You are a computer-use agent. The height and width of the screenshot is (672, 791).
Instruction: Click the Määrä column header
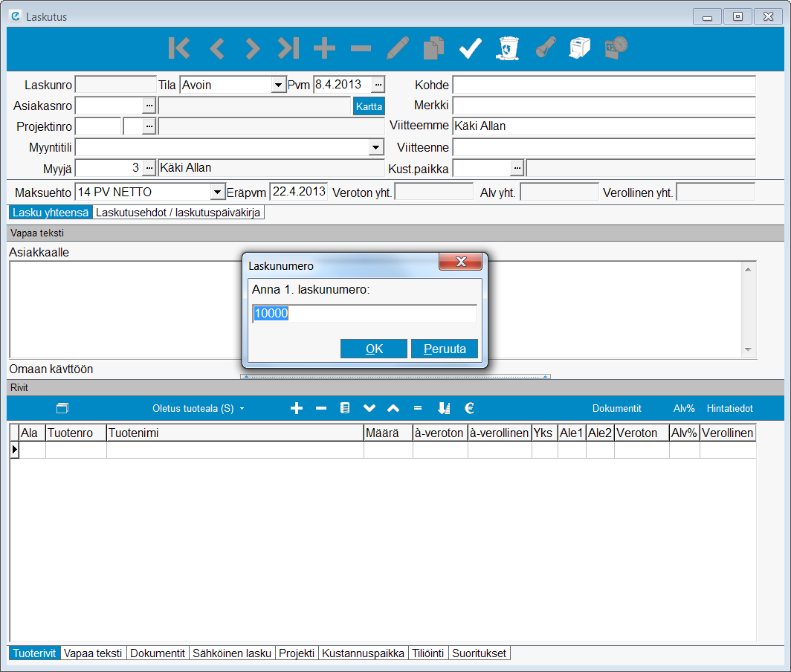click(388, 433)
